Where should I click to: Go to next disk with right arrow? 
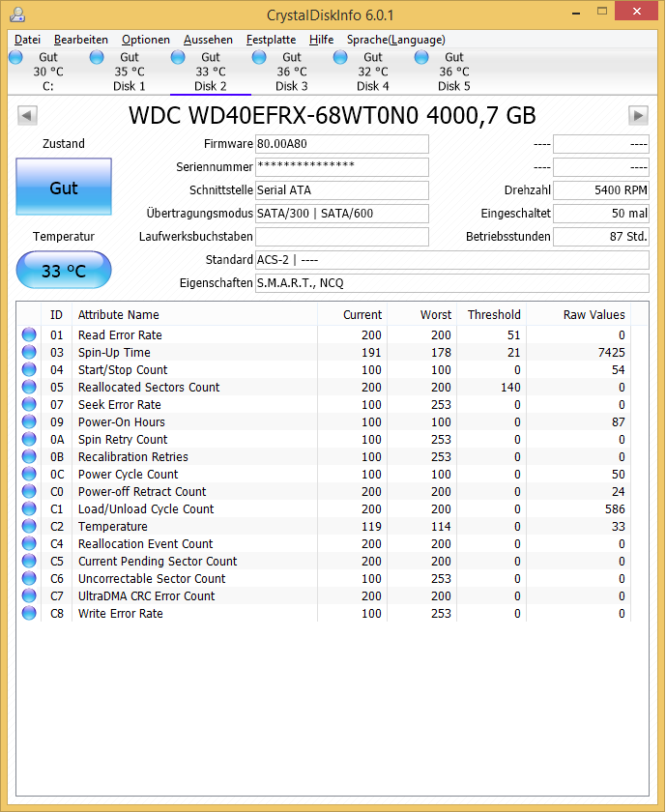(638, 115)
